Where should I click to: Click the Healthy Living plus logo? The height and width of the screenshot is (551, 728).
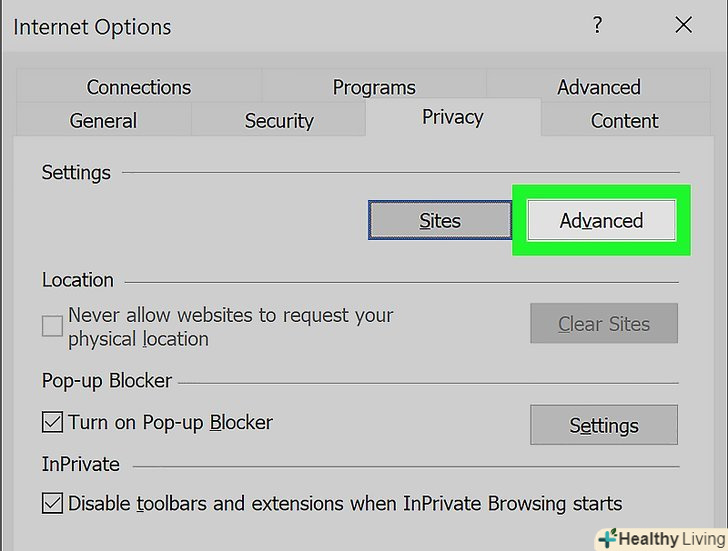click(x=608, y=538)
